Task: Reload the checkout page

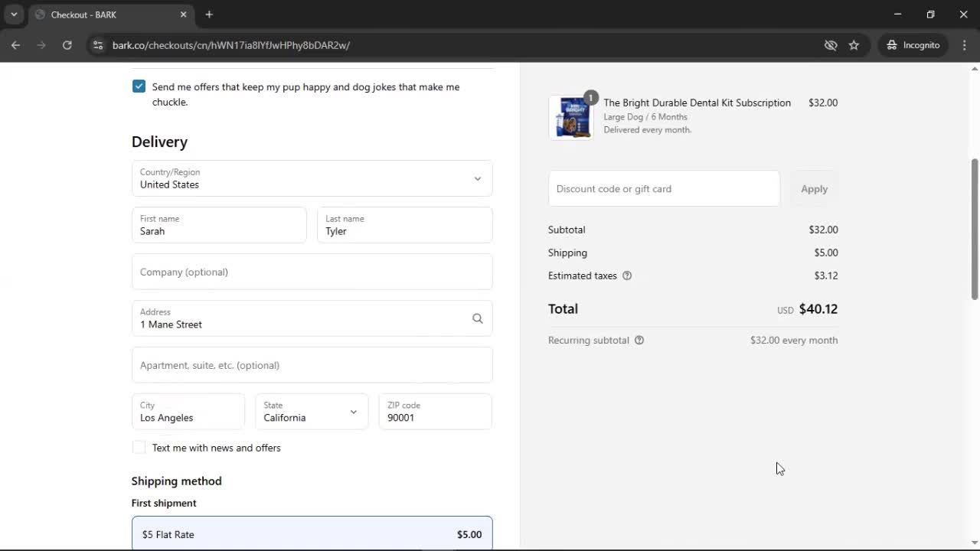Action: point(67,45)
